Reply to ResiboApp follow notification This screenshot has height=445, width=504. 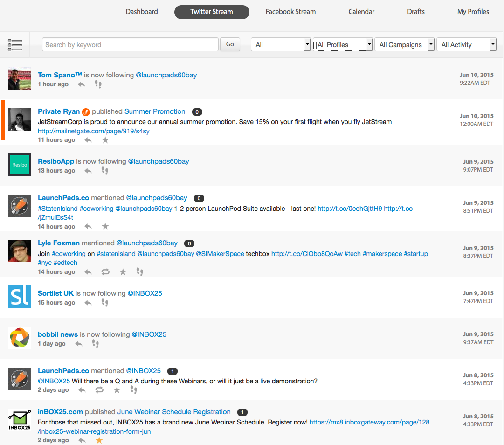(x=88, y=171)
